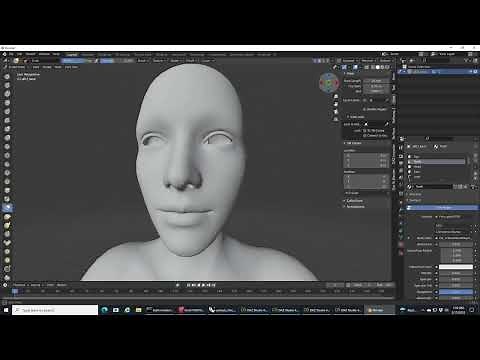
Task: Select the Clay brush tool
Action: coord(7,94)
